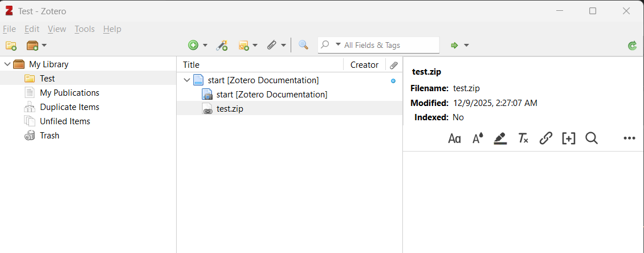Open the View menu

pyautogui.click(x=56, y=29)
